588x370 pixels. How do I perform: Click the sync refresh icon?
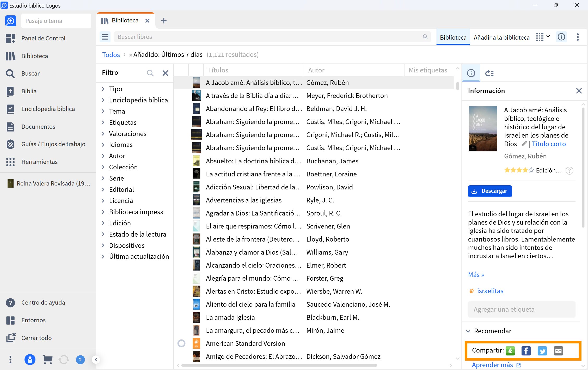(x=64, y=360)
